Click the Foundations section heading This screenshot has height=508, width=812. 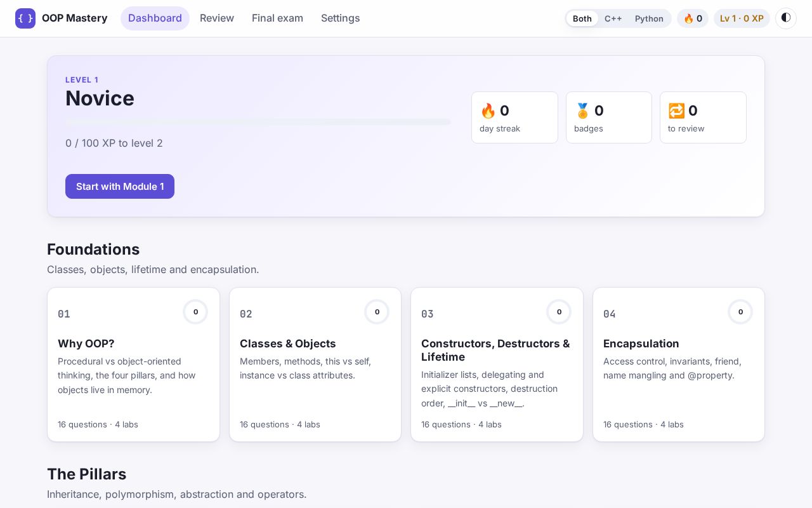pos(93,249)
